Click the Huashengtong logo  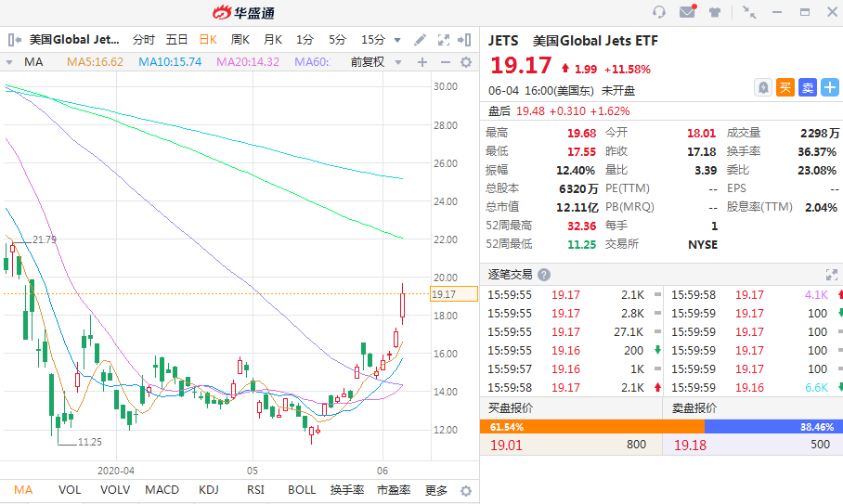point(243,12)
